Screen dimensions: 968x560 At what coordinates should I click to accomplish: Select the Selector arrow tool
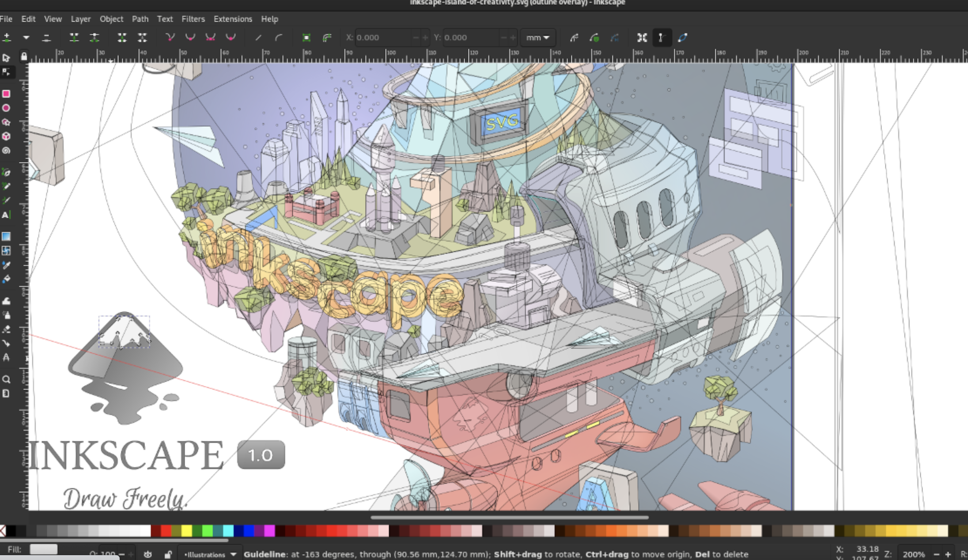tap(6, 58)
